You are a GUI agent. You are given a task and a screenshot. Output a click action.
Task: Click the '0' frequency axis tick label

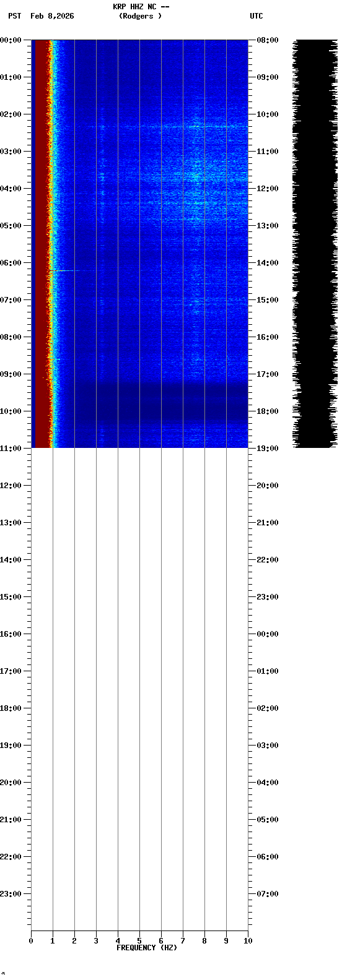[31, 941]
